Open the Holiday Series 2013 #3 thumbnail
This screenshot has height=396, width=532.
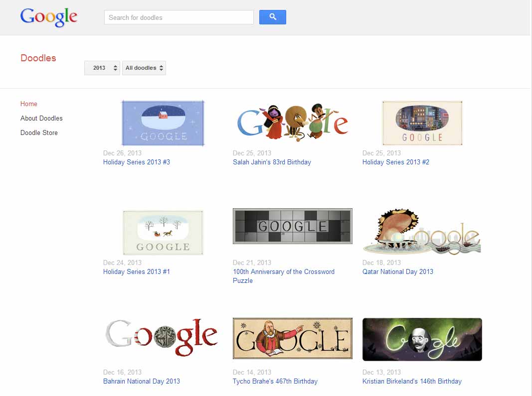(x=163, y=123)
